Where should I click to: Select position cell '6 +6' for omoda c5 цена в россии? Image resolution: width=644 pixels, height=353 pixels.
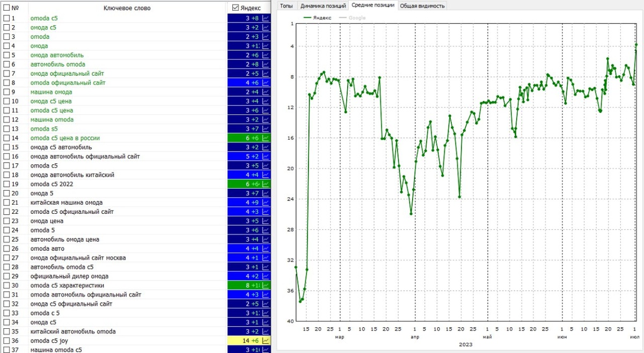[x=250, y=138]
